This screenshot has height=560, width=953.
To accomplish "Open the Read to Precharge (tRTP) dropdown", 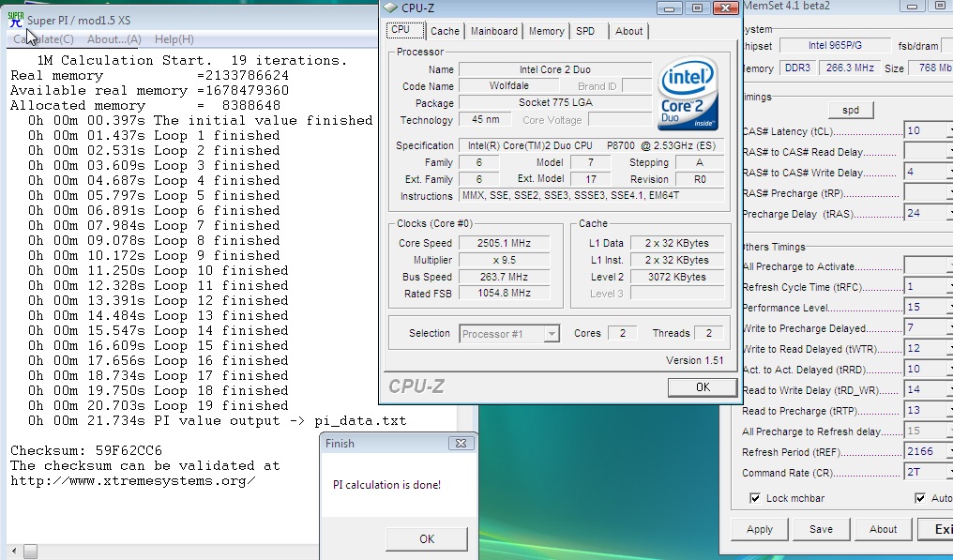I will pyautogui.click(x=949, y=411).
